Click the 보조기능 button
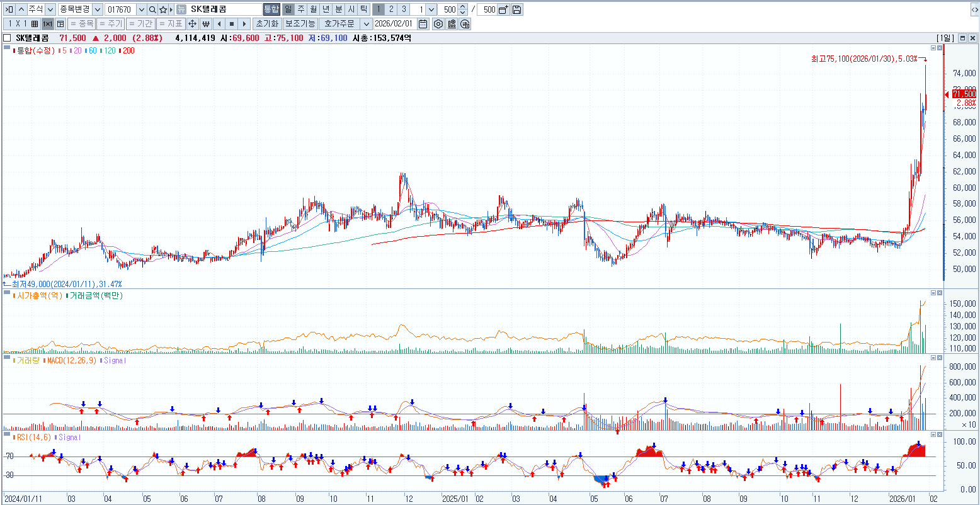This screenshot has height=505, width=980. click(x=299, y=24)
